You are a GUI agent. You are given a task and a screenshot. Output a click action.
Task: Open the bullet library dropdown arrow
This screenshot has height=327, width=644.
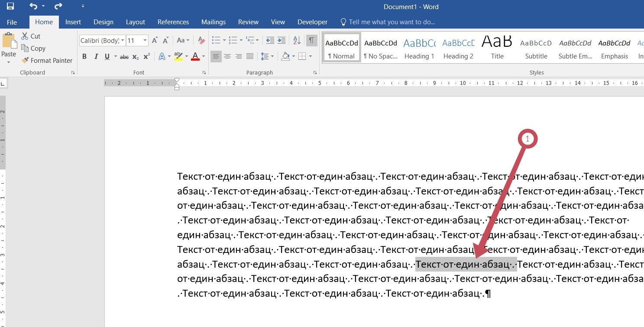click(224, 41)
